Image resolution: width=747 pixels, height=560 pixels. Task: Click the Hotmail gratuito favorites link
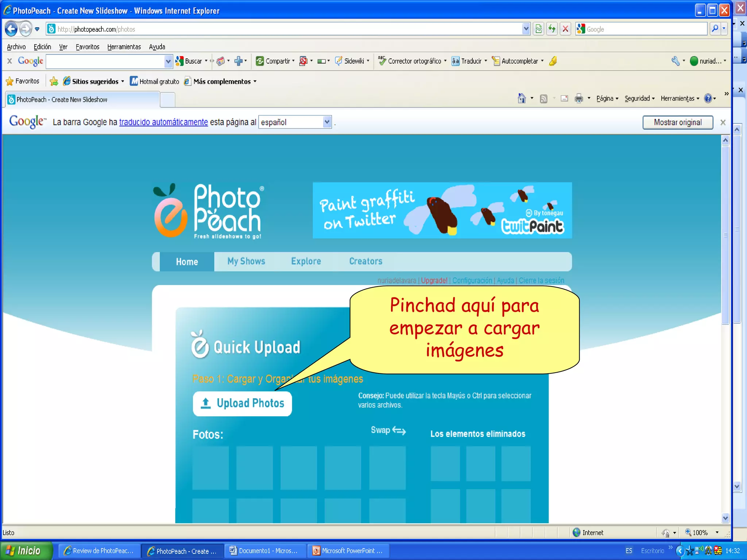155,81
